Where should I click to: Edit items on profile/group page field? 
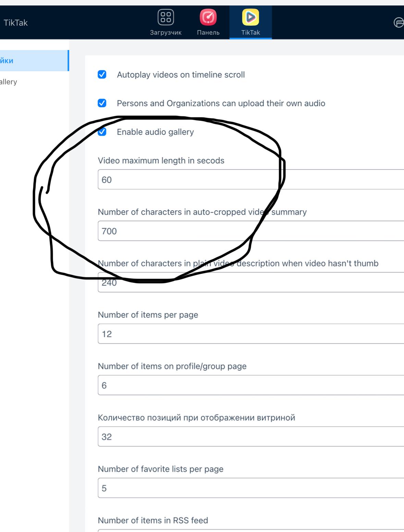[250, 385]
